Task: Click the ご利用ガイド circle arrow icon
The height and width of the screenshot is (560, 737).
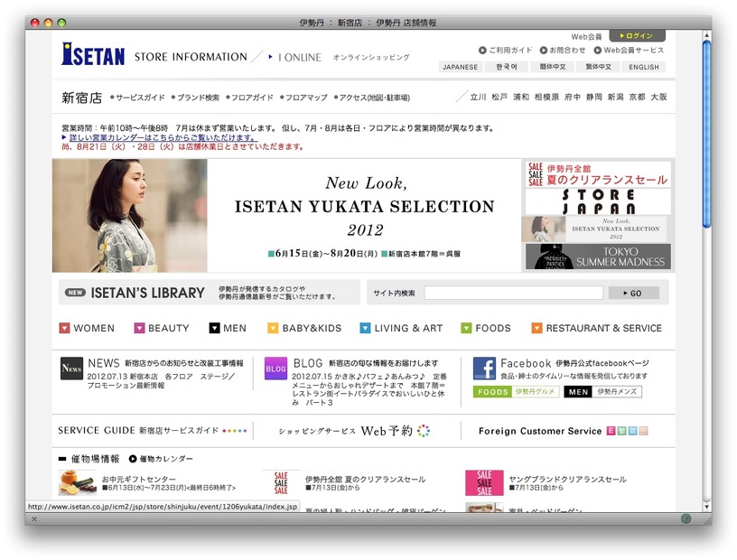Action: [x=482, y=51]
